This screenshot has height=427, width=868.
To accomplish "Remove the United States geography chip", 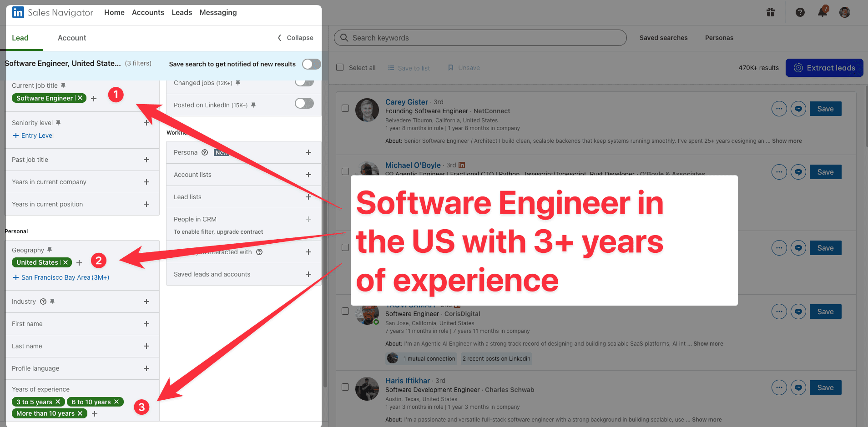I will [66, 262].
